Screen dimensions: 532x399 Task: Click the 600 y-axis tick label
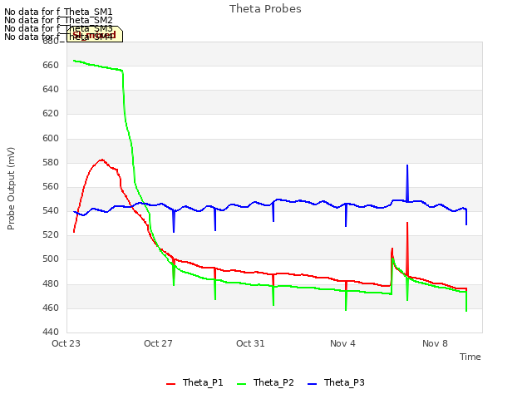[51, 139]
